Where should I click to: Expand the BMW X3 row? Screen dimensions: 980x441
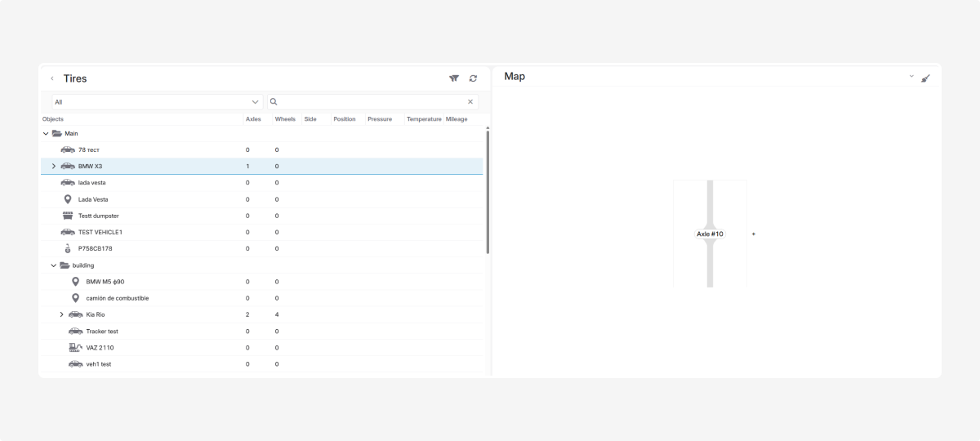point(54,167)
